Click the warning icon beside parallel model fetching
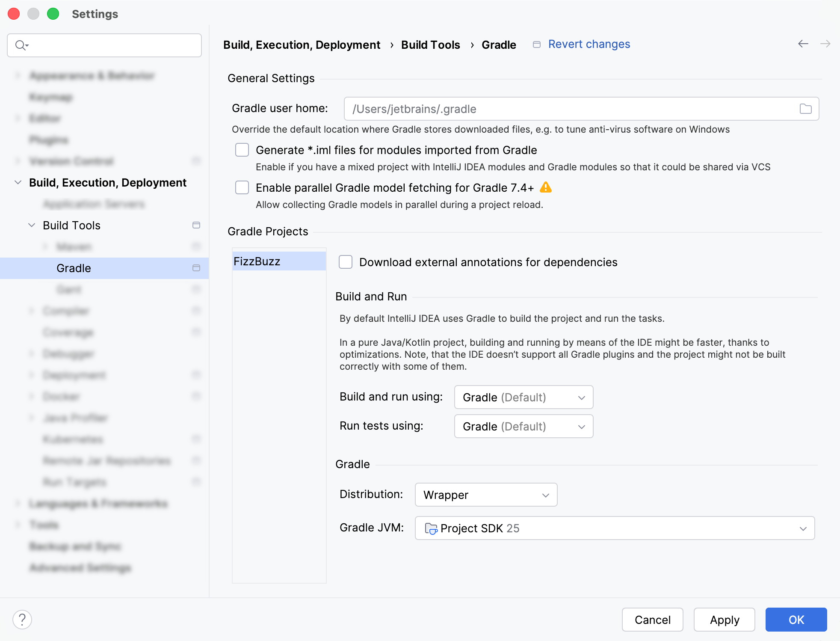The image size is (840, 641). click(x=546, y=187)
